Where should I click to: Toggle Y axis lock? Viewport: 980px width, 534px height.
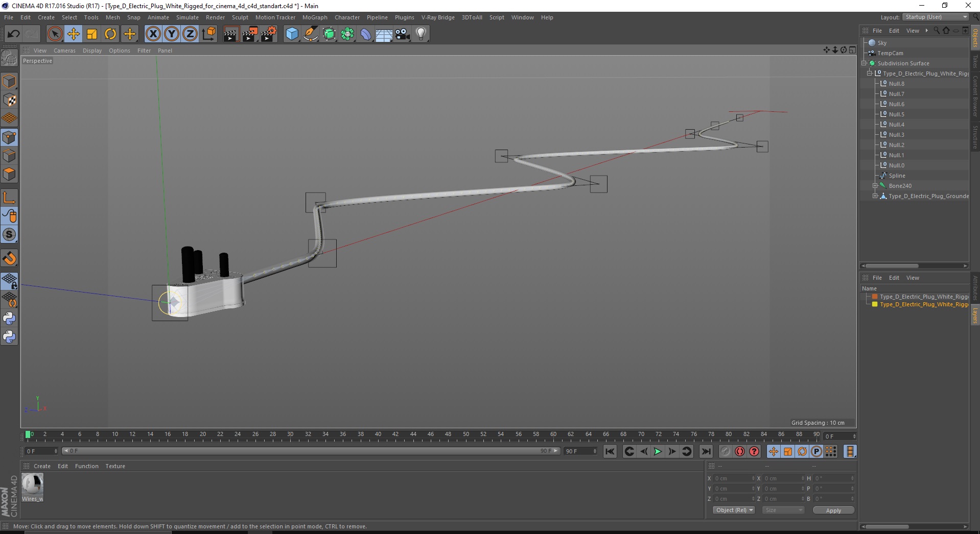[172, 34]
